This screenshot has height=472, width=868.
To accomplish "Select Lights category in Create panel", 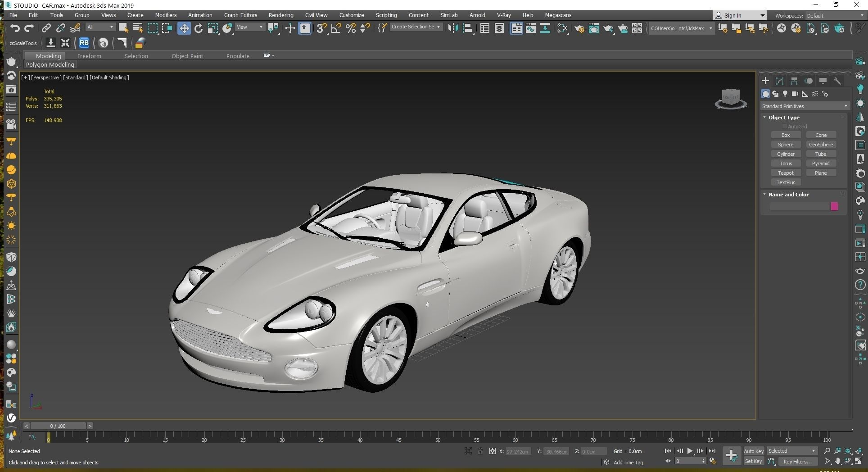I will coord(785,94).
